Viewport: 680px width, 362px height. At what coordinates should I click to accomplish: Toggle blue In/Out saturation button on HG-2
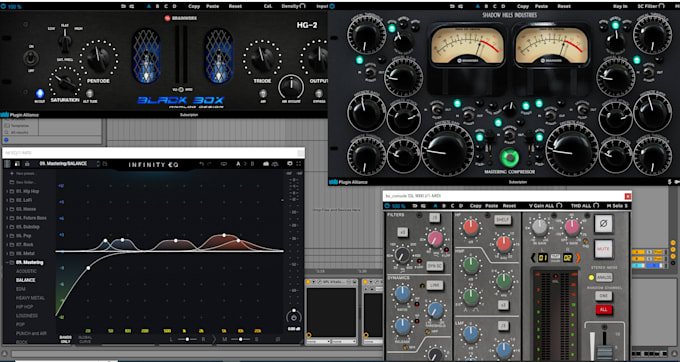39,93
